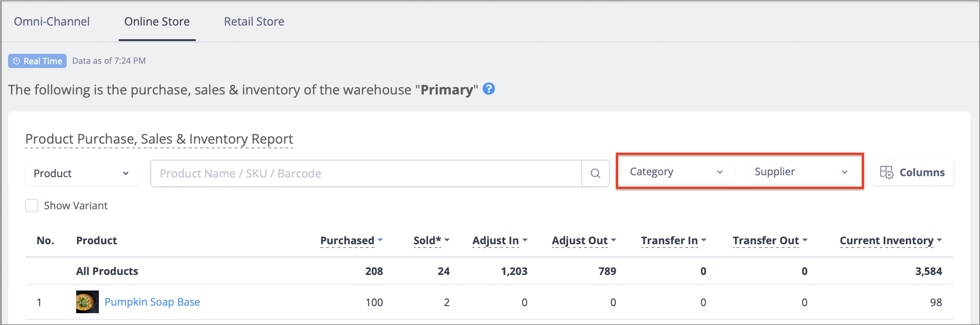Image resolution: width=980 pixels, height=325 pixels.
Task: Click the 208 Purchased total
Action: click(x=374, y=271)
